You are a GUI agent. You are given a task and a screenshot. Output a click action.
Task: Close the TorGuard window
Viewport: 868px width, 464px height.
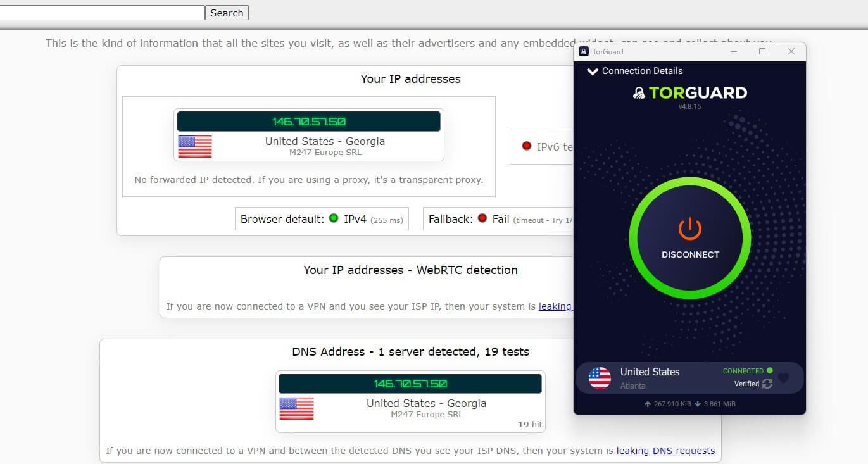click(791, 51)
